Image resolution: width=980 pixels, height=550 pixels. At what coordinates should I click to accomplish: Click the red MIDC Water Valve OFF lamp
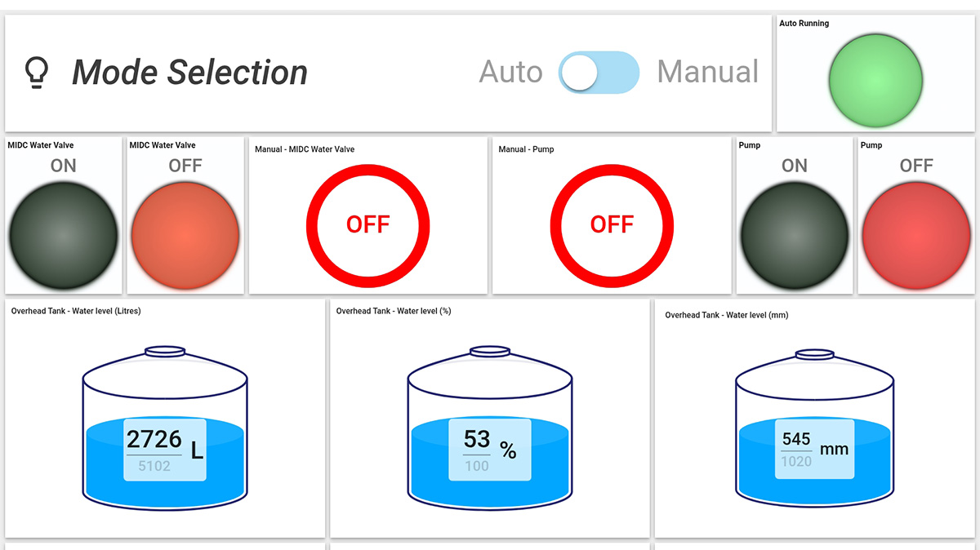coord(185,234)
